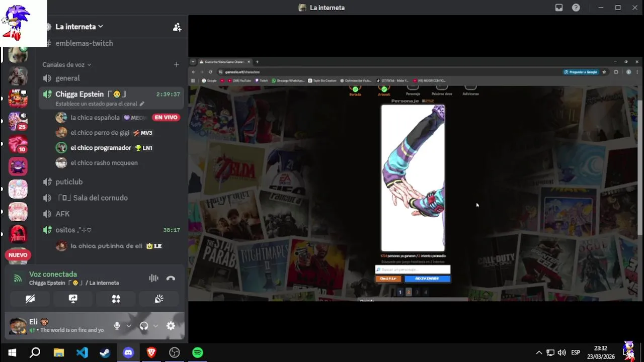The width and height of the screenshot is (644, 362).
Task: Open Brave browser from the taskbar
Action: pos(151,352)
